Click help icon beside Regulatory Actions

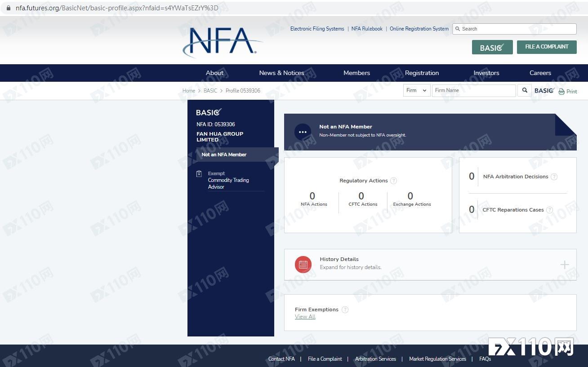pyautogui.click(x=393, y=181)
